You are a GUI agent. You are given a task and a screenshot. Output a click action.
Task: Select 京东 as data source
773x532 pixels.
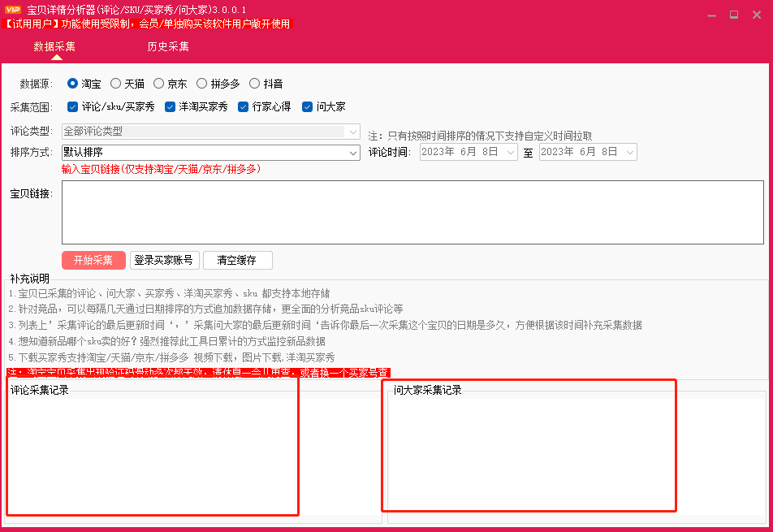coord(170,84)
